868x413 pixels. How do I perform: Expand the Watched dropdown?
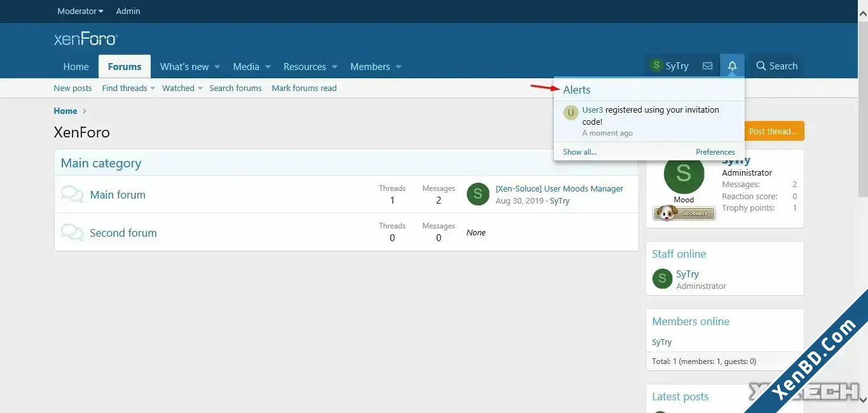pos(200,88)
